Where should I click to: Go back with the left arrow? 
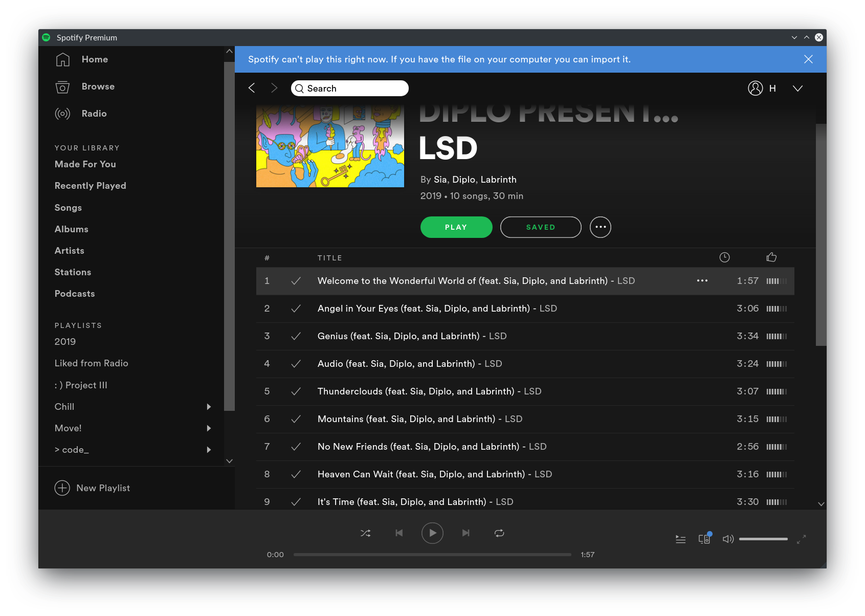coord(252,88)
